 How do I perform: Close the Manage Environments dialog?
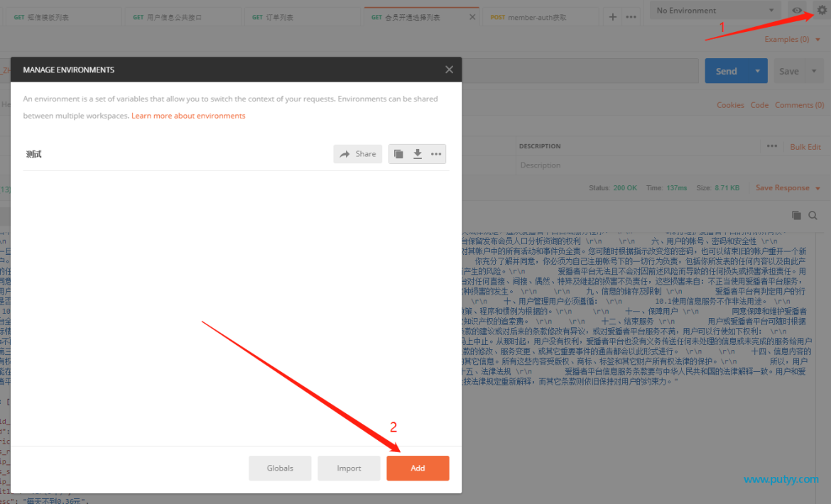[449, 70]
